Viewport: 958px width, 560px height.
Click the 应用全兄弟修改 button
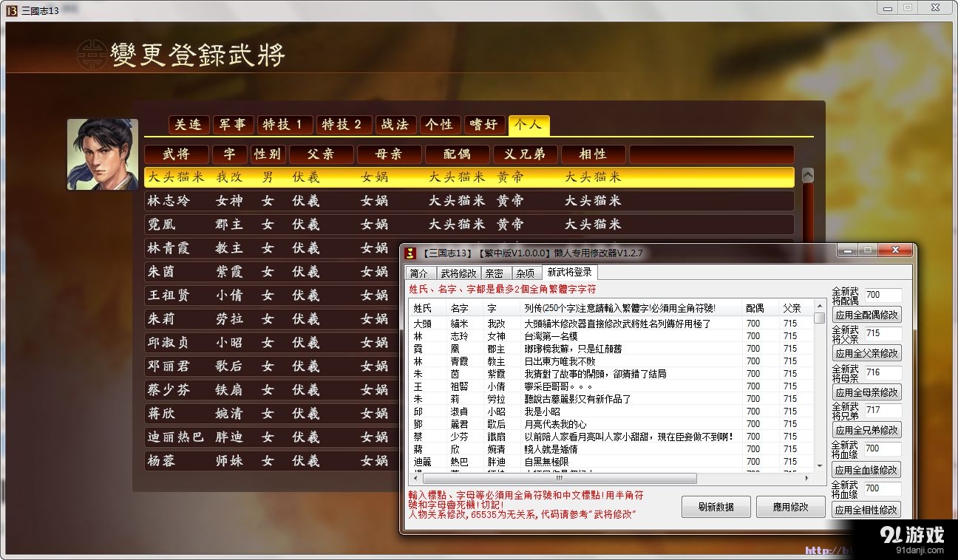[866, 429]
